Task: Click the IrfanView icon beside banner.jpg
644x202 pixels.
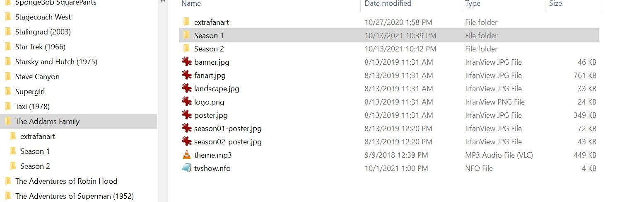Action: tap(187, 62)
